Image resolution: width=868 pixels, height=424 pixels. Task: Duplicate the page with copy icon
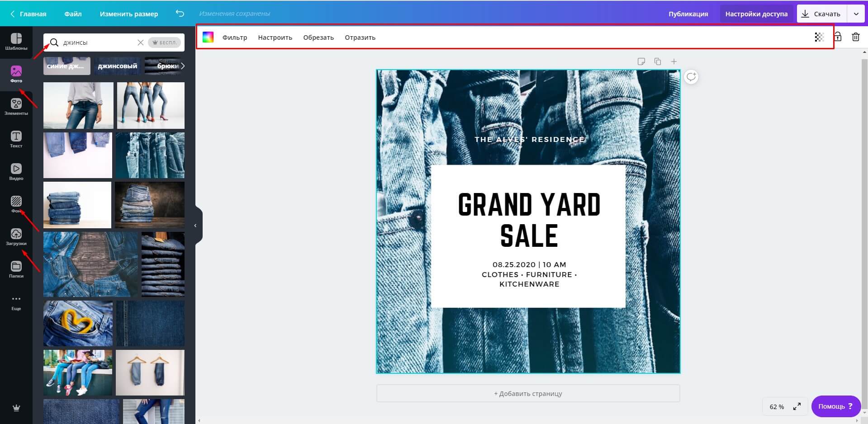point(658,61)
